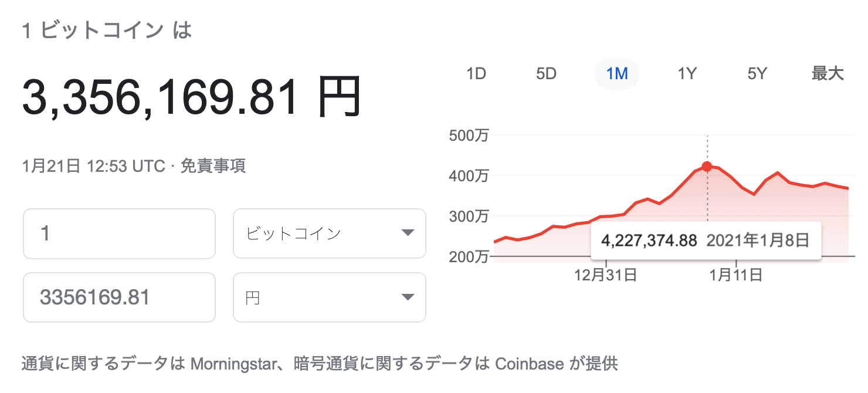Viewport: 868px width, 393px height.
Task: Open the ビットコイン currency dropdown
Action: click(x=330, y=233)
